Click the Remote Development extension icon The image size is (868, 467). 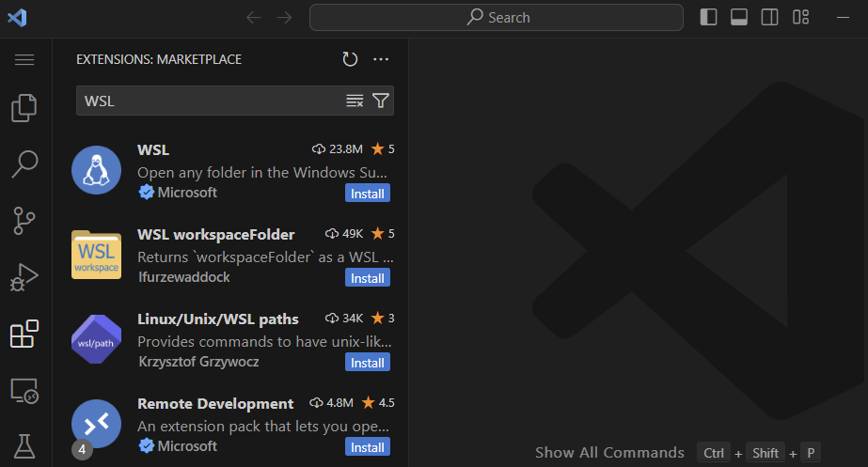tap(96, 424)
